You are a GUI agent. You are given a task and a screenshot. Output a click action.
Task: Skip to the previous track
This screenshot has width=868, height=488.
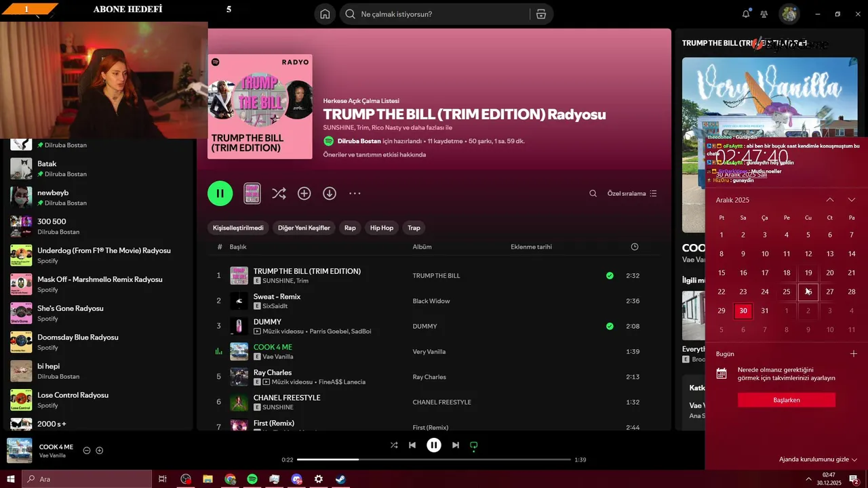412,445
